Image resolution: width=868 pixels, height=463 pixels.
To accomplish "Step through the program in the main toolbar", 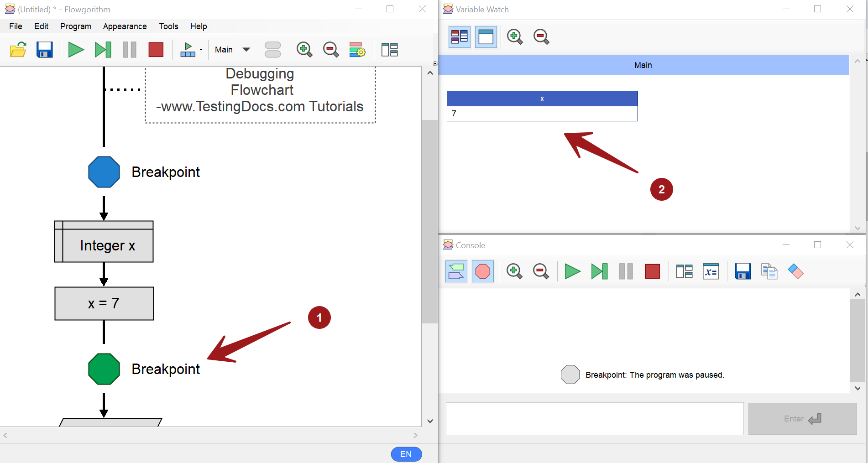I will tap(103, 50).
